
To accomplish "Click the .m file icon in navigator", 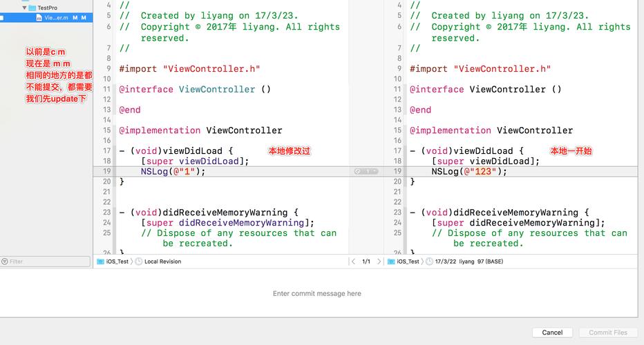I will 39,18.
